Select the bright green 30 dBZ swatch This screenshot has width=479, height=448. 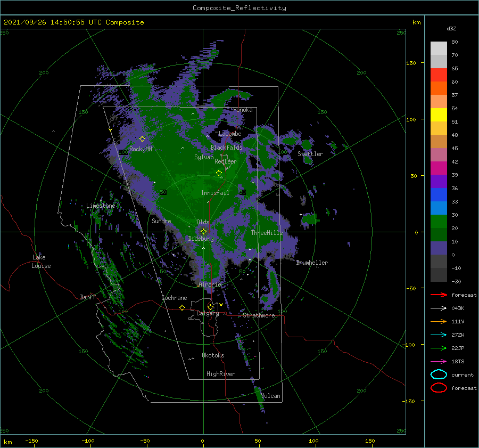click(439, 221)
